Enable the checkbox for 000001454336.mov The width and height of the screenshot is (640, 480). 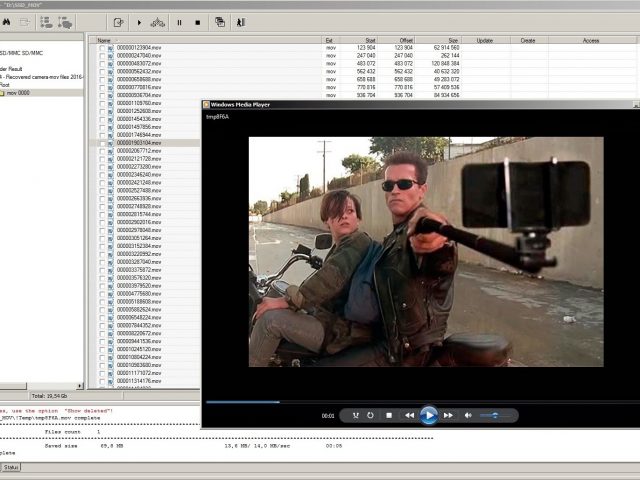[102, 119]
